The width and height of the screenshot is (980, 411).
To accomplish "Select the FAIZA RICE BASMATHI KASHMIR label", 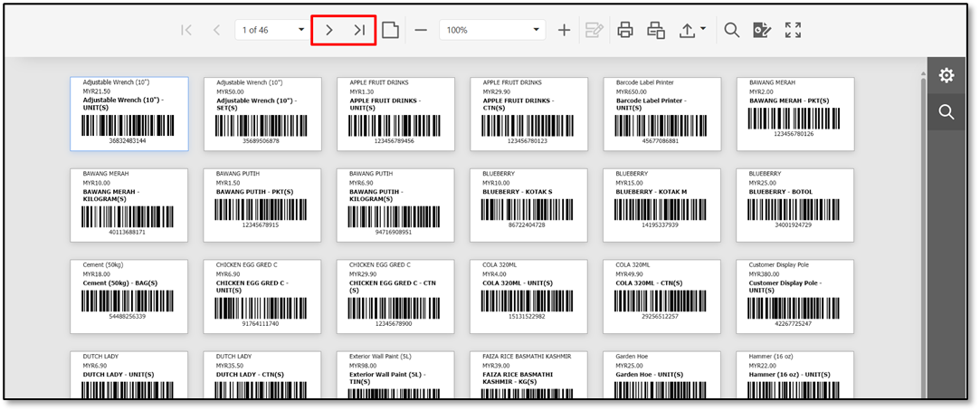I will [x=528, y=374].
